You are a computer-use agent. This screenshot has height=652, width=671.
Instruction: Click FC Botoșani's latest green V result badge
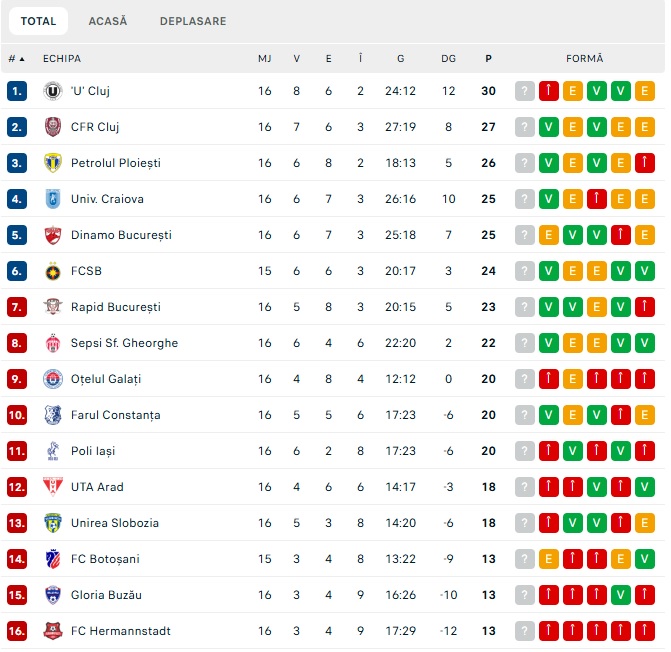coord(644,559)
